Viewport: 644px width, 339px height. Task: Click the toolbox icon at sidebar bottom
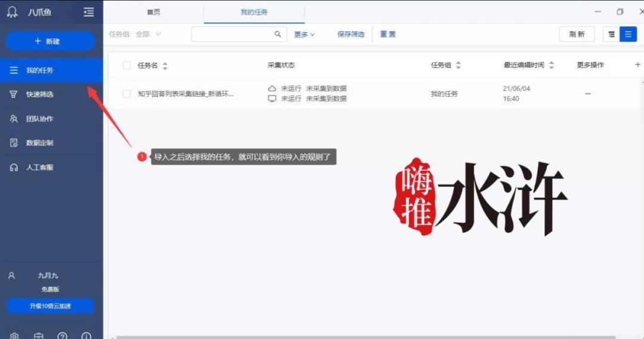pos(39,335)
